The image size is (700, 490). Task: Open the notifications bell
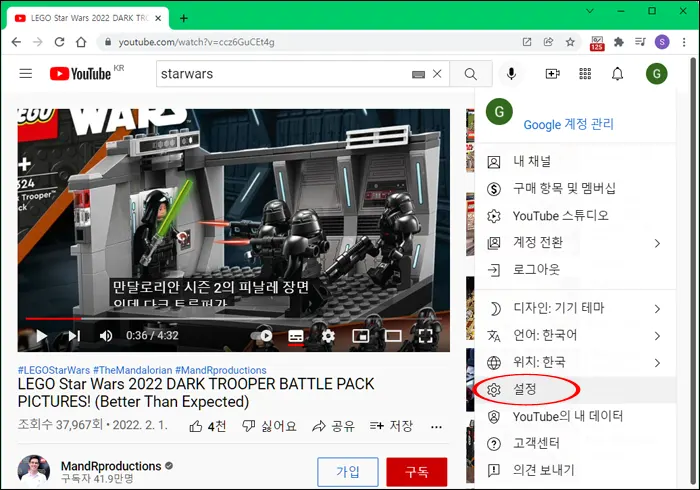[617, 74]
